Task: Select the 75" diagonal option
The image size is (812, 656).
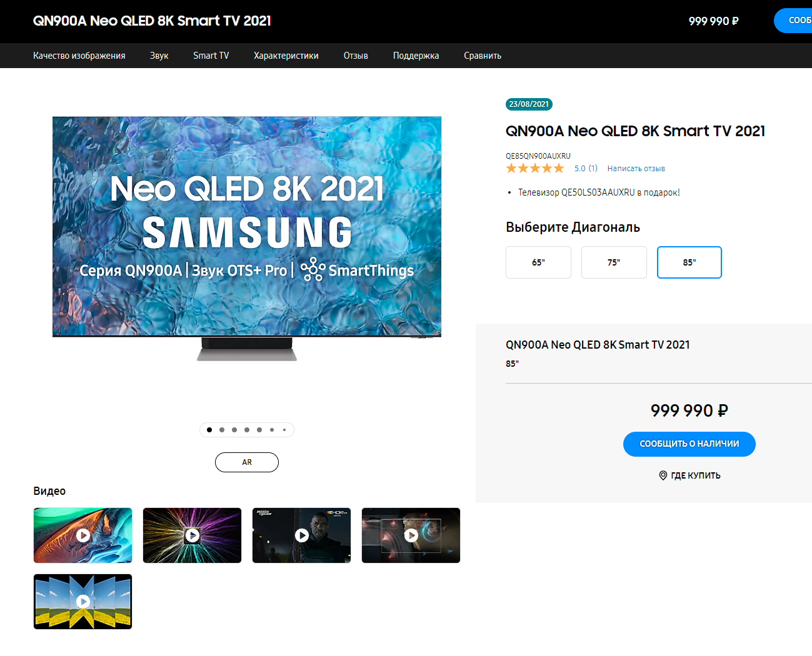Action: point(614,262)
